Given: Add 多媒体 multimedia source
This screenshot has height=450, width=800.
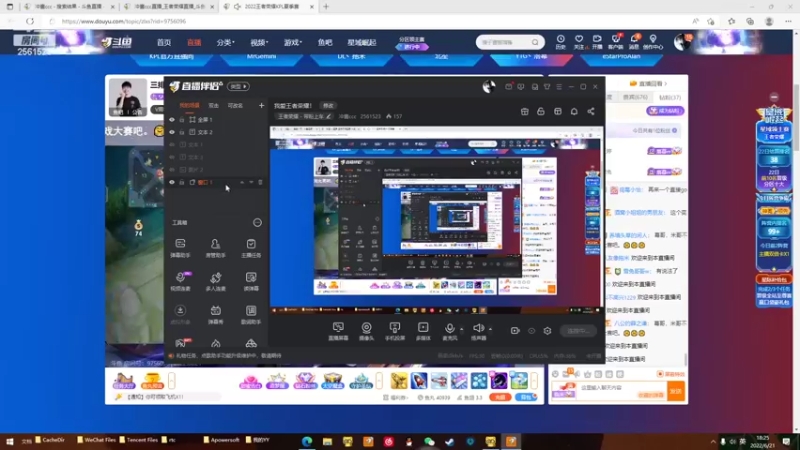Looking at the screenshot, I should click(x=423, y=331).
